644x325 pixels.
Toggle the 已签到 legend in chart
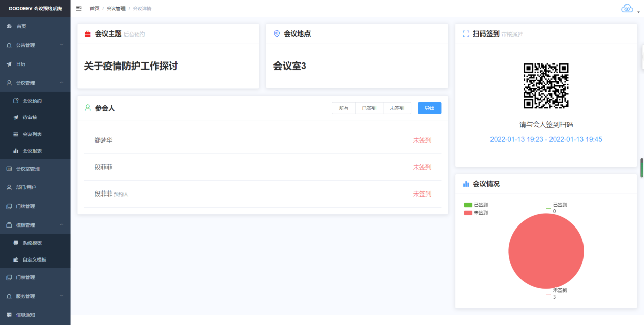pos(476,205)
